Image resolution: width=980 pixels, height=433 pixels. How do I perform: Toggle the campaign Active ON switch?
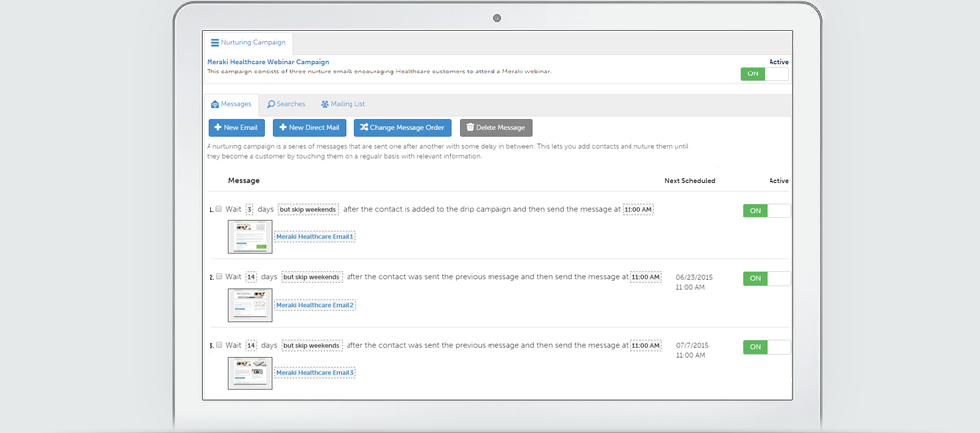coord(764,73)
